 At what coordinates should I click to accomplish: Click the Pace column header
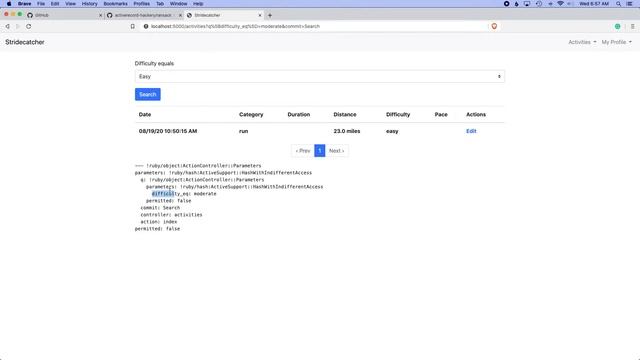point(441,114)
